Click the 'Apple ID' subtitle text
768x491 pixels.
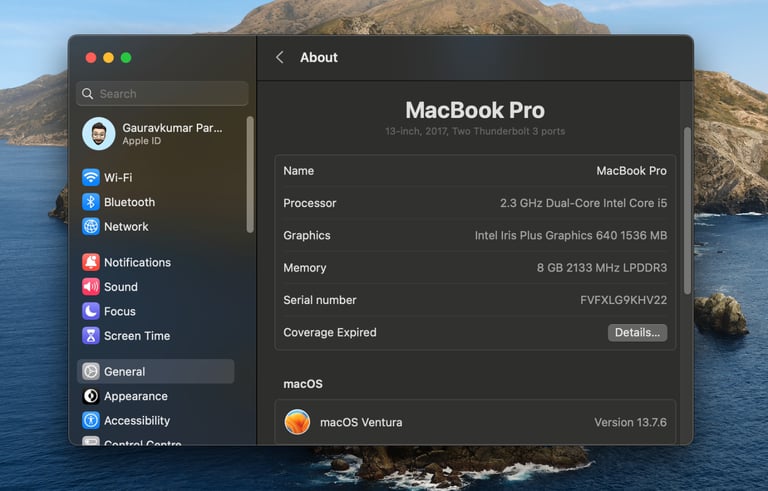tap(141, 141)
